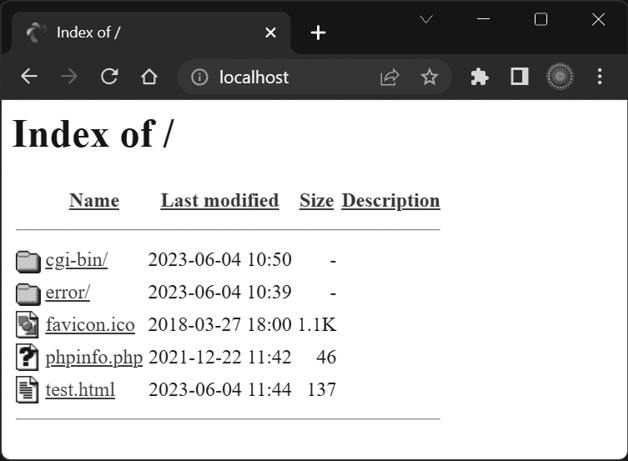This screenshot has height=461, width=628.
Task: Open the cgi-bin/ folder link
Action: tap(76, 260)
